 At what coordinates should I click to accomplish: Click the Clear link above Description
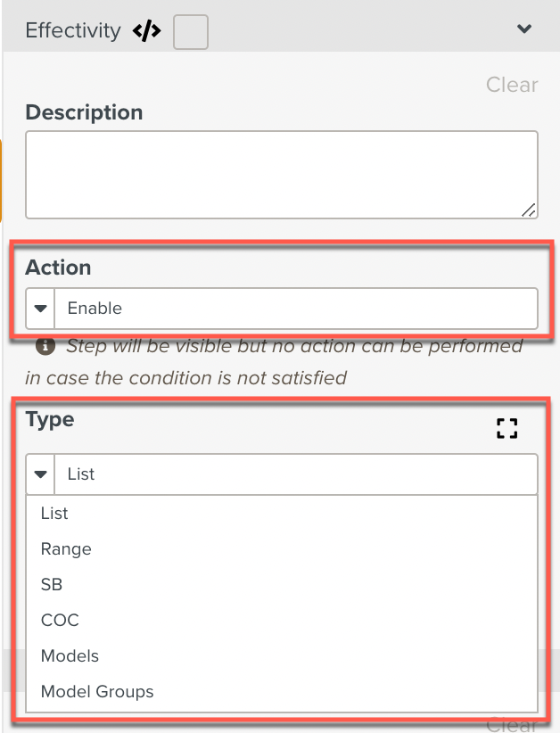512,85
